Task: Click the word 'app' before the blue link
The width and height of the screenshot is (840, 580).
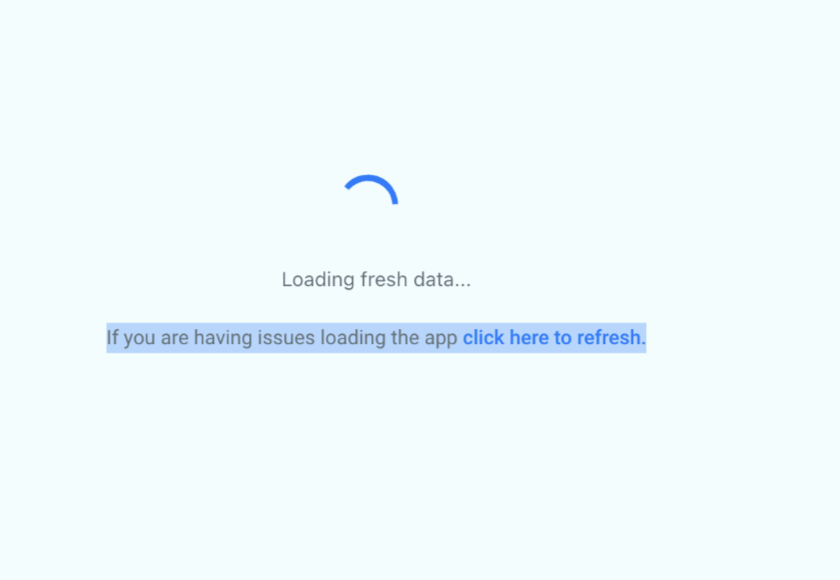Action: point(441,340)
